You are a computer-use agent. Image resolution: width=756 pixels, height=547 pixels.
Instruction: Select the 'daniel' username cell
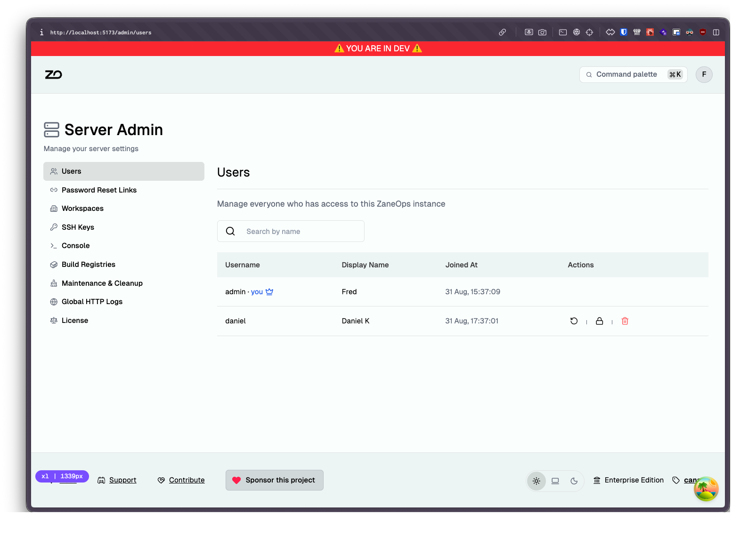(x=236, y=321)
